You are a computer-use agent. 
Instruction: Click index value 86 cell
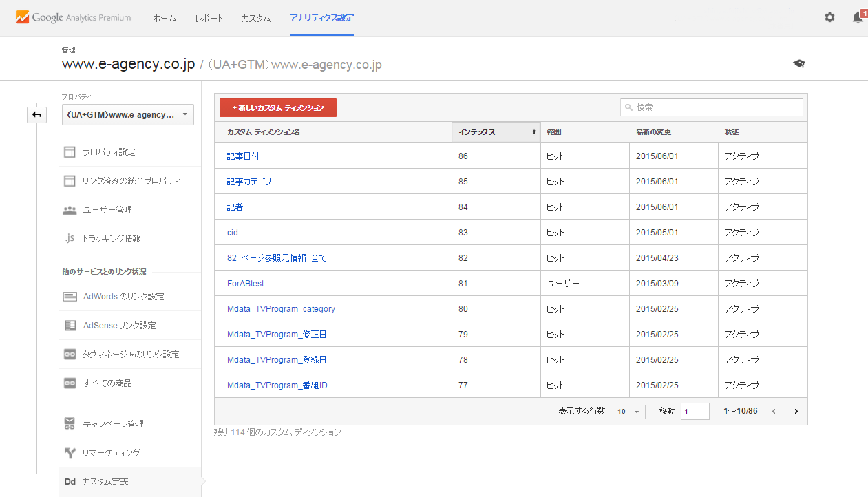[x=463, y=156]
